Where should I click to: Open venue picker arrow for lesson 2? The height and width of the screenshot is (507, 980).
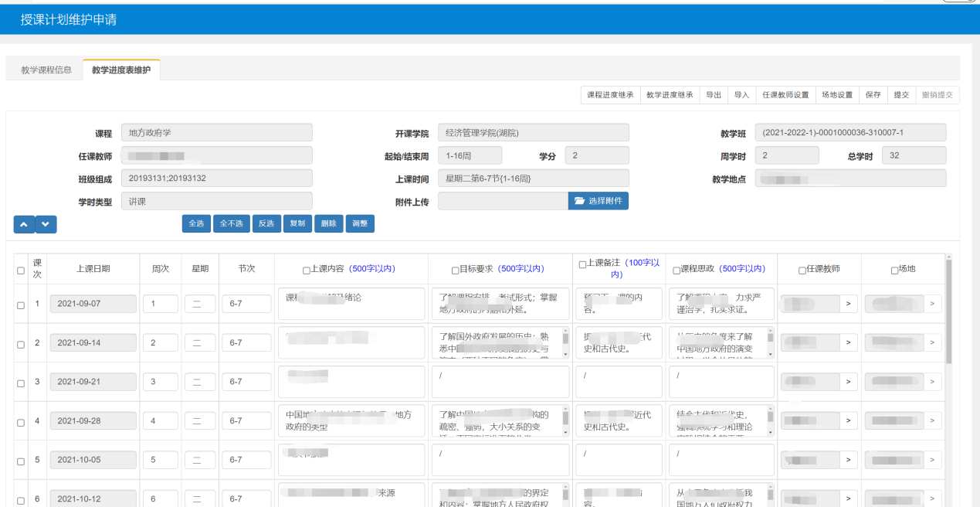(x=932, y=342)
